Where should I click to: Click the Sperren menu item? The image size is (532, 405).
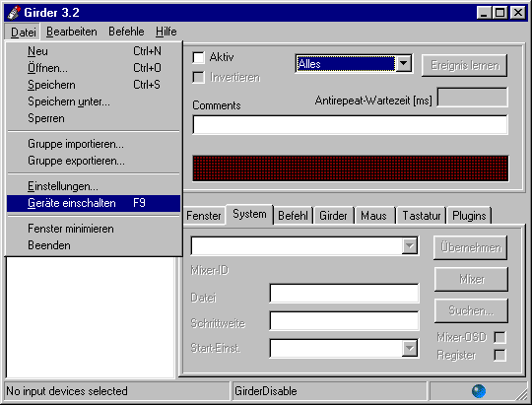coord(94,118)
